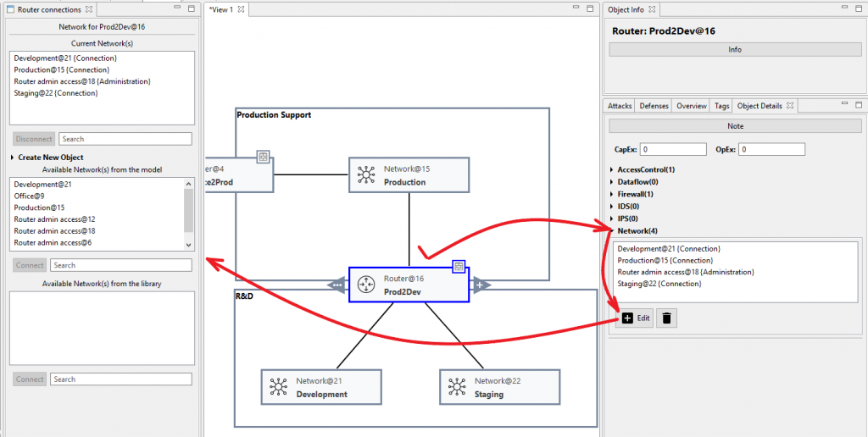The image size is (868, 437).
Task: Click the Edit button under Network list
Action: point(634,318)
